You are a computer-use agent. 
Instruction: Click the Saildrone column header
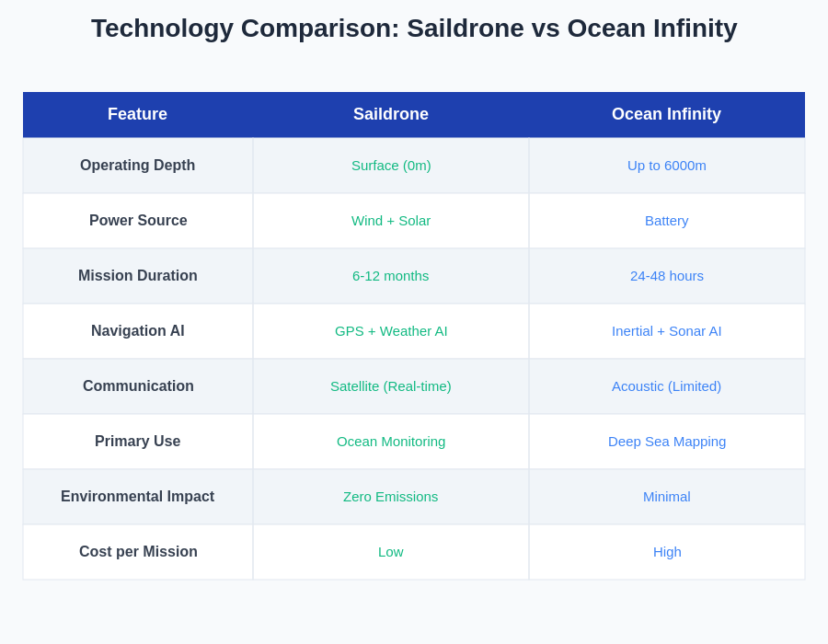391,114
